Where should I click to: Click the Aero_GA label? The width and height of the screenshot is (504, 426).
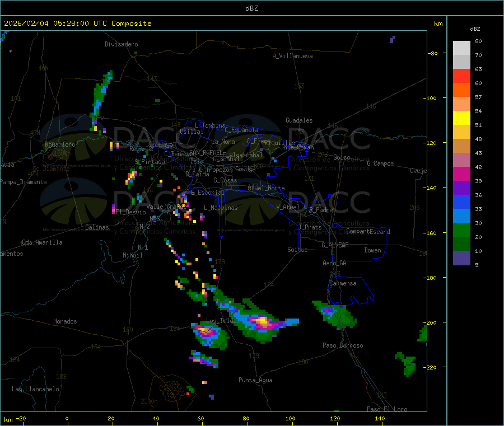click(335, 263)
